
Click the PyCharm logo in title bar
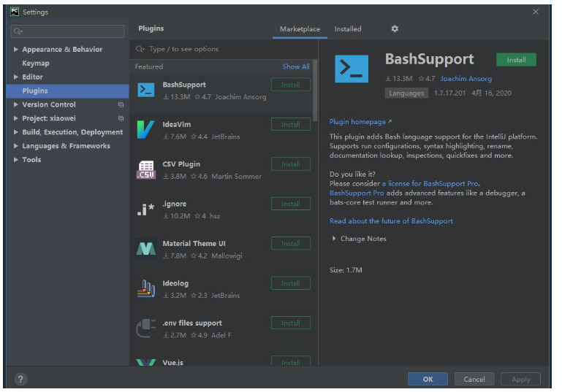click(x=15, y=12)
